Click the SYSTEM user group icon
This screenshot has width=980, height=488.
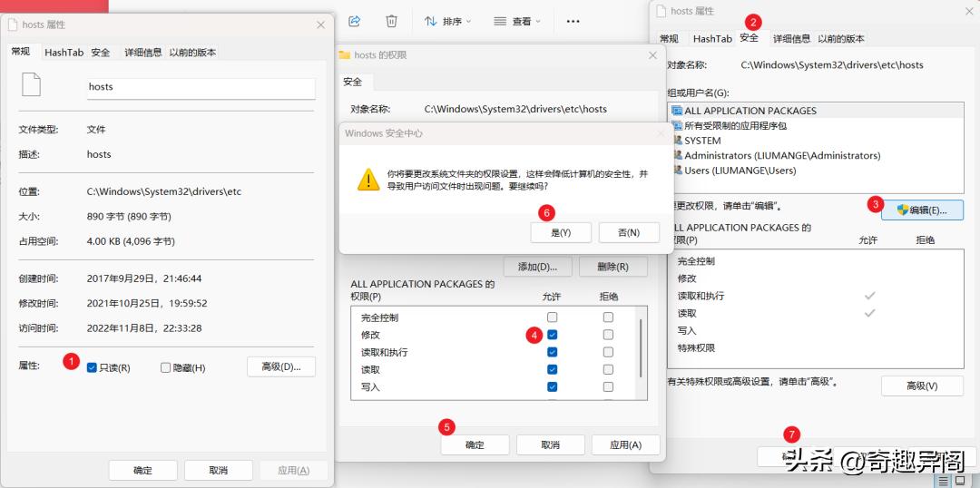pos(677,141)
